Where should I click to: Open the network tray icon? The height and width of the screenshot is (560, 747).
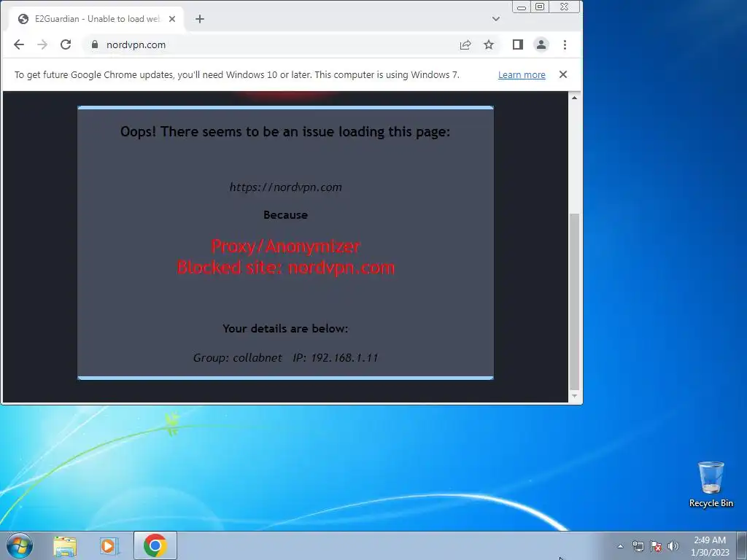point(638,546)
